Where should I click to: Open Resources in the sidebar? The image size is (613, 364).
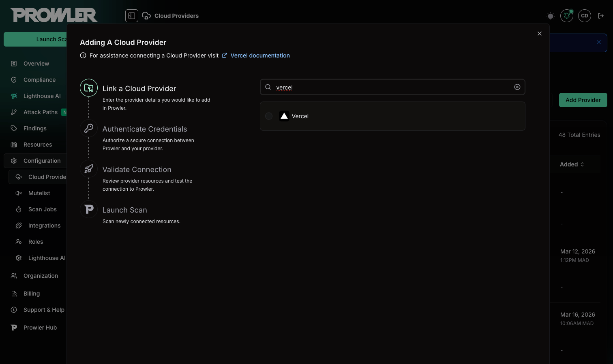[38, 145]
